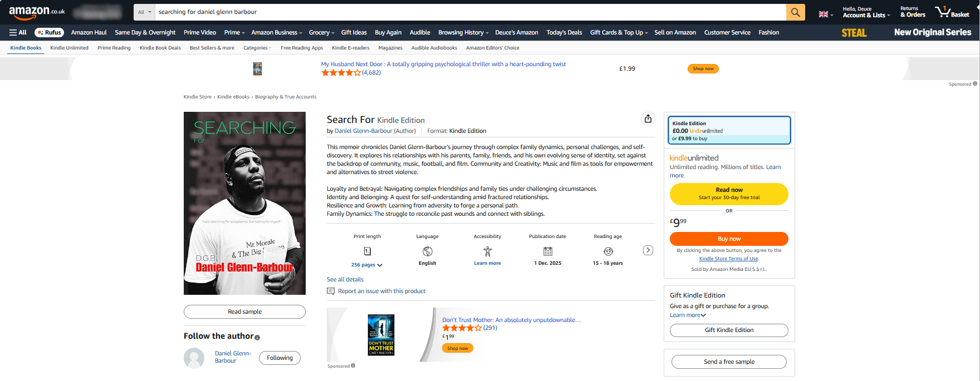The width and height of the screenshot is (980, 381).
Task: Toggle the Following author button
Action: [280, 358]
